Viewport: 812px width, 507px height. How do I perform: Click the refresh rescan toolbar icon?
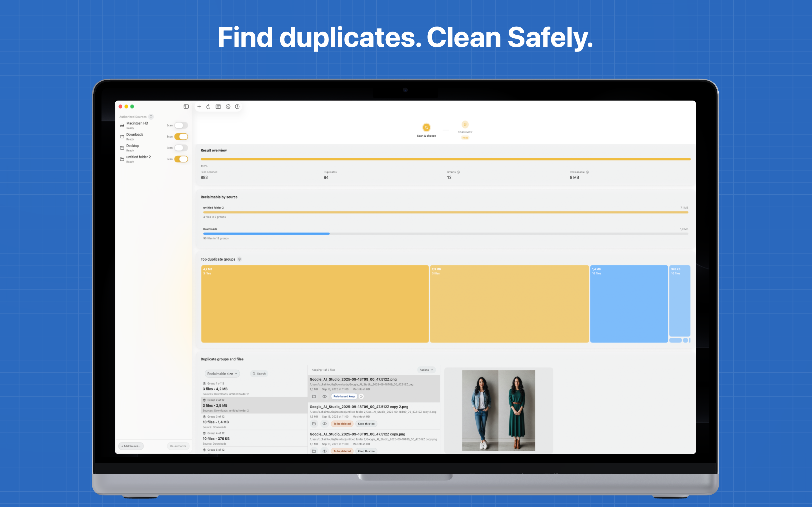tap(208, 107)
